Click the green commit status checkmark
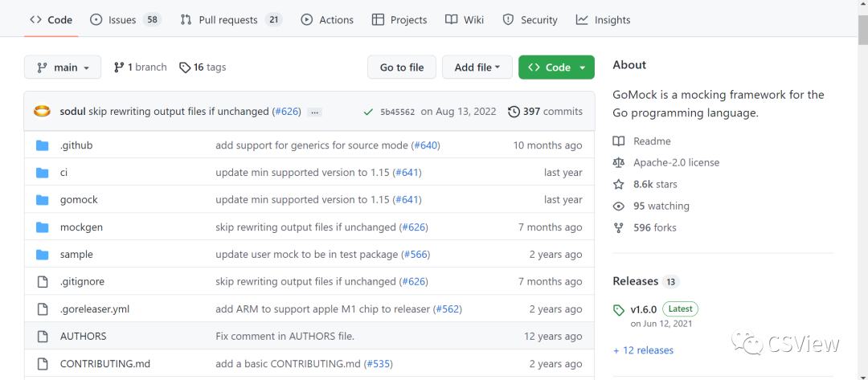The image size is (868, 380). pos(368,112)
